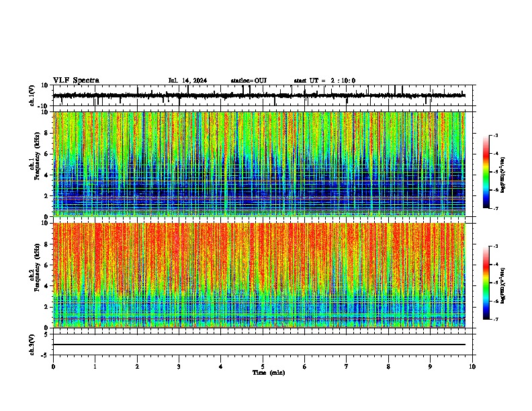Click the "-7" label on ch.2 color bar

496,320
